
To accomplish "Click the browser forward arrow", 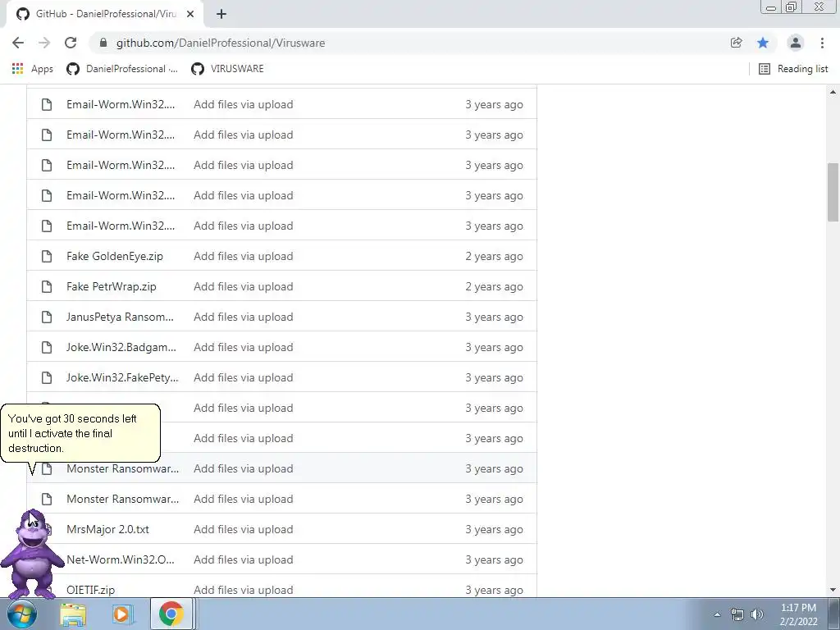I will (44, 43).
